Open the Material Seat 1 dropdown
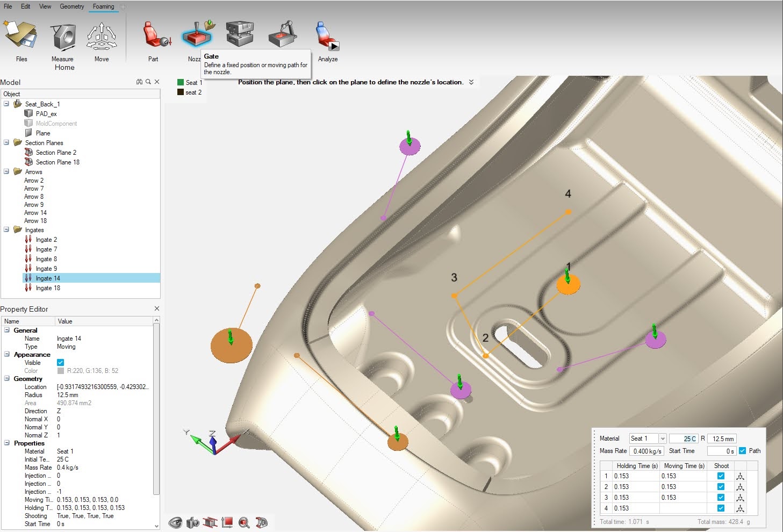The width and height of the screenshot is (783, 532). click(662, 438)
